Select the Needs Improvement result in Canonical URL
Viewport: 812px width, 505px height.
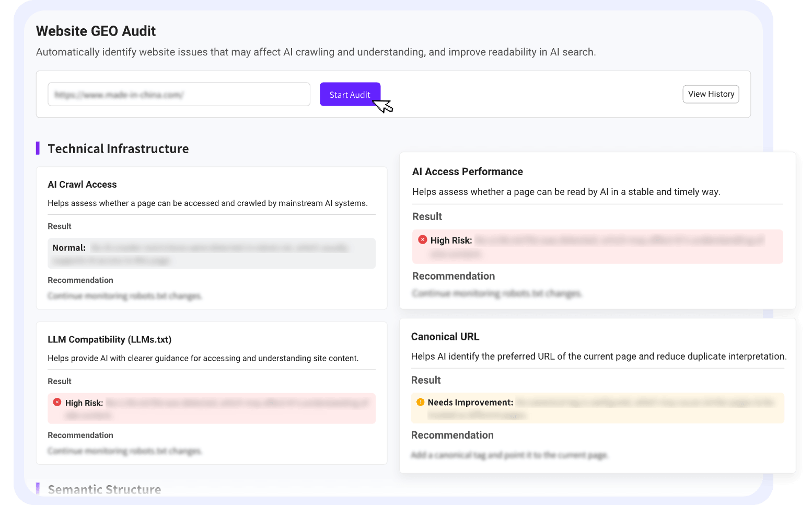470,403
